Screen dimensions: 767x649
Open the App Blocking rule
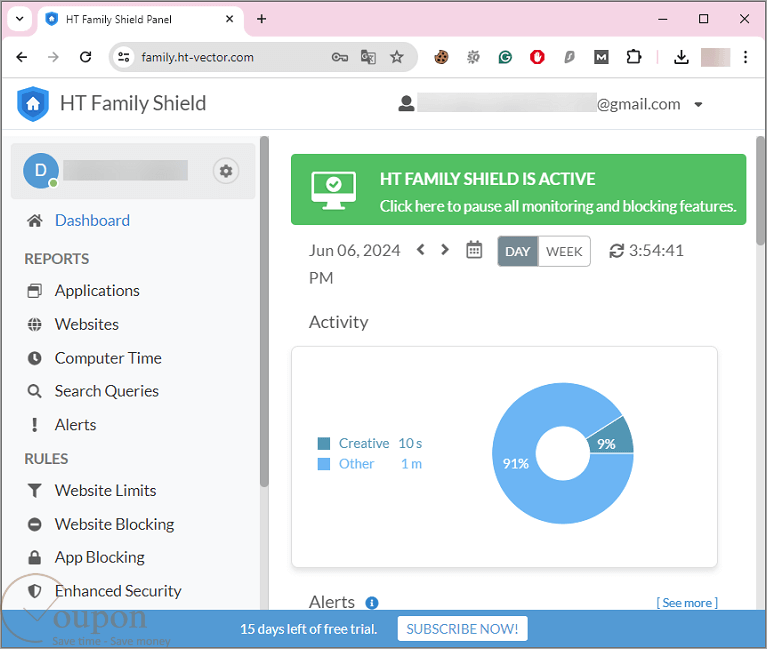pos(100,558)
